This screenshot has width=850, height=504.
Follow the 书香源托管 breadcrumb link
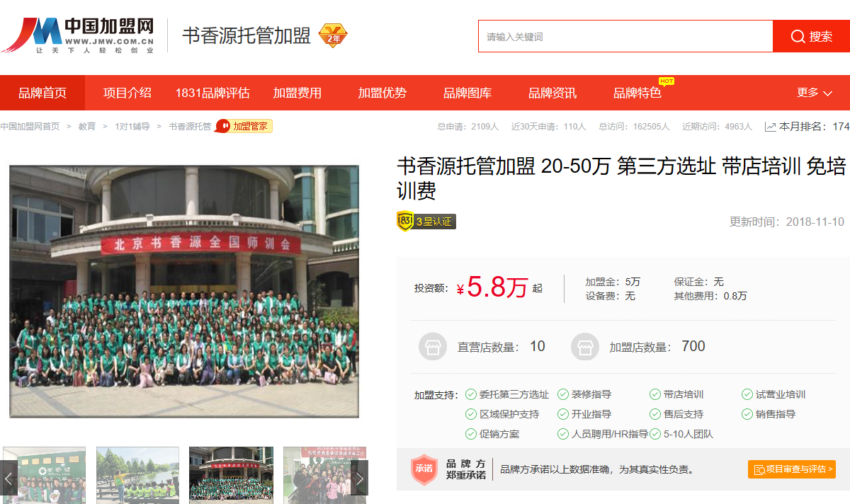[190, 127]
